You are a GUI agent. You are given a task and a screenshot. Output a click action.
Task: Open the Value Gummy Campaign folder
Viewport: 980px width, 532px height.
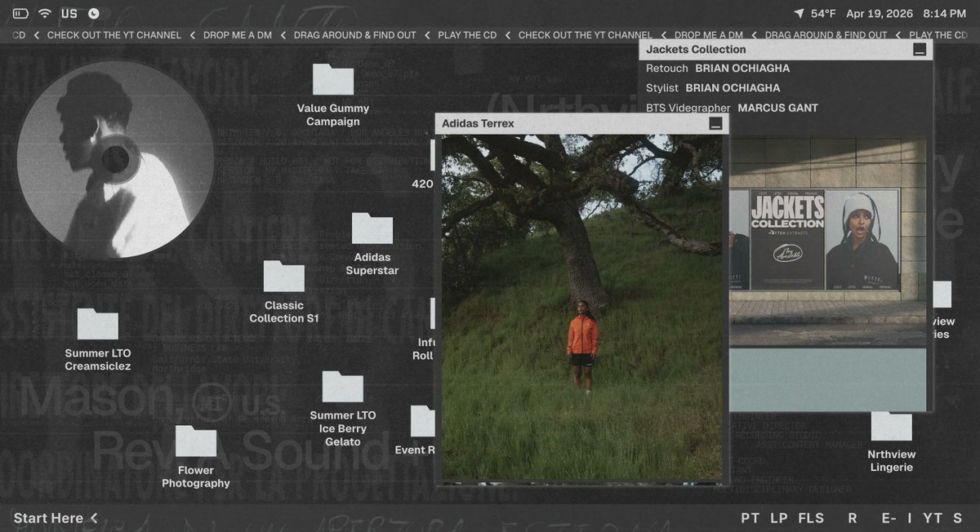[333, 95]
